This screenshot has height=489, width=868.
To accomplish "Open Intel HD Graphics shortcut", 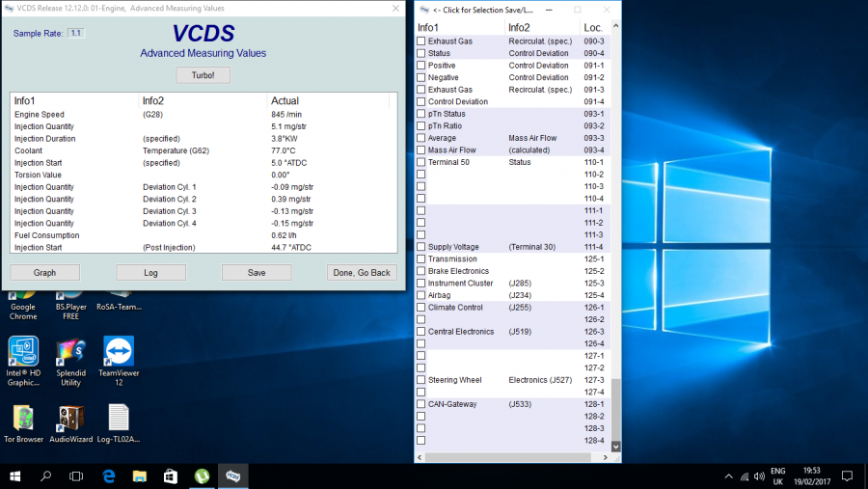I will click(x=23, y=351).
